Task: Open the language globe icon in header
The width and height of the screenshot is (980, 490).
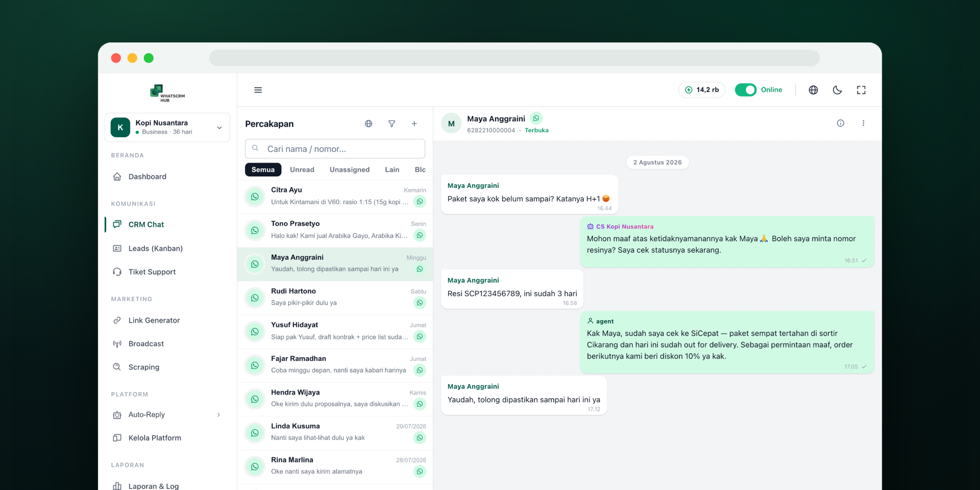Action: (x=814, y=90)
